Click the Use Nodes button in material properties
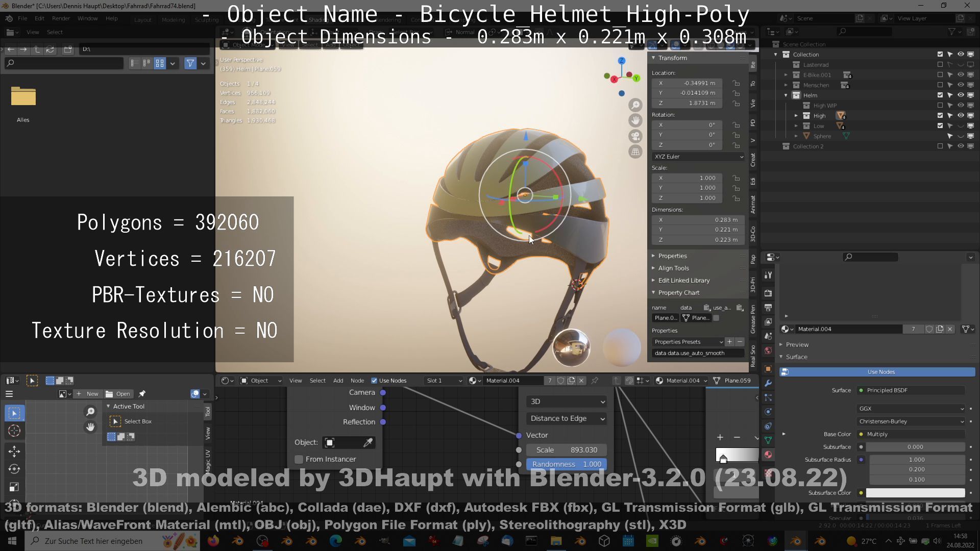980x551 pixels. [877, 372]
